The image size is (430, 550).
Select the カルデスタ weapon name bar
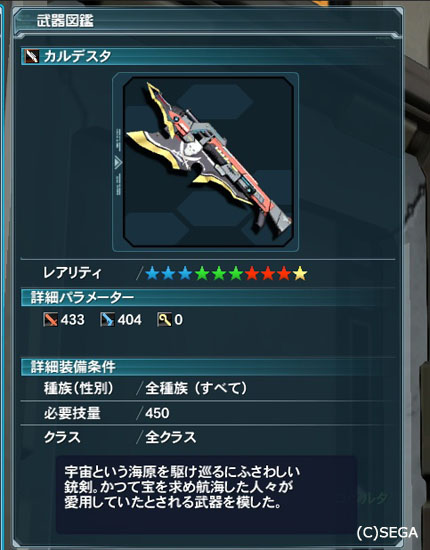pyautogui.click(x=208, y=56)
